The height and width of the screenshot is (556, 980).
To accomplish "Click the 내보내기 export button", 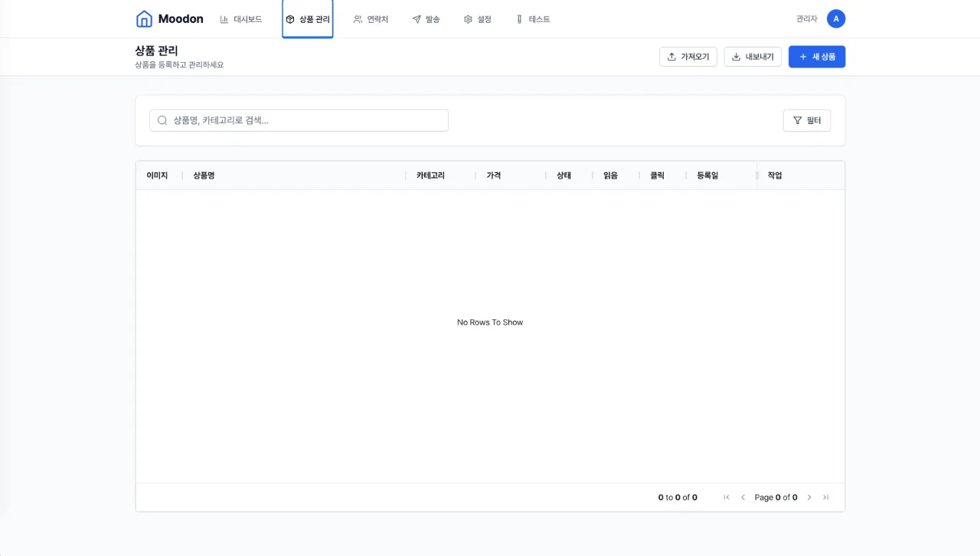I will click(x=753, y=57).
